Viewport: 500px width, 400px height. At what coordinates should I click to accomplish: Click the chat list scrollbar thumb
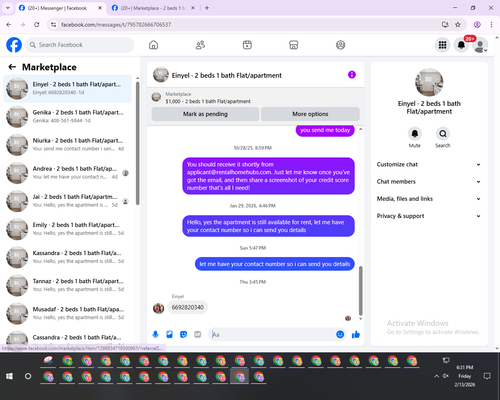pyautogui.click(x=138, y=143)
